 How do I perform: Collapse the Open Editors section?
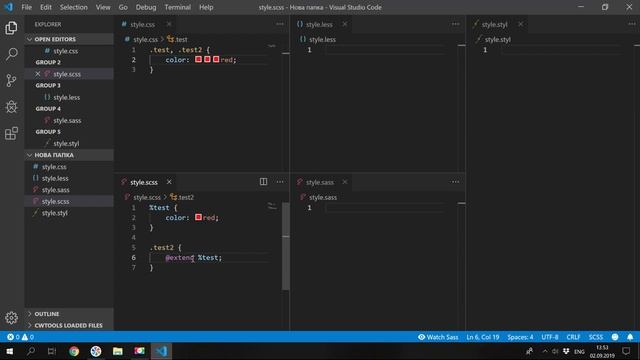[x=69, y=39]
